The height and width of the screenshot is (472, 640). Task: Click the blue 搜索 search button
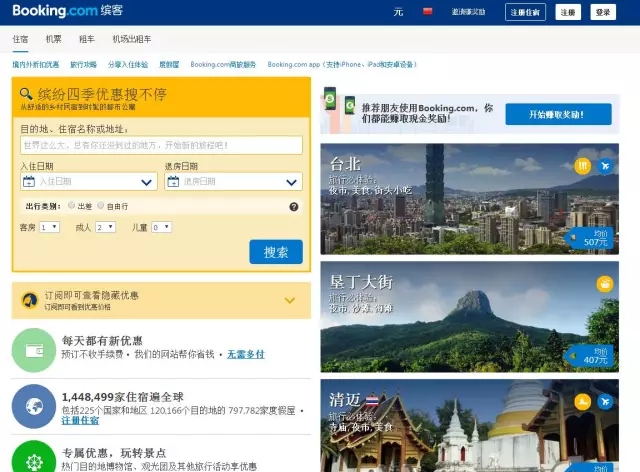[x=276, y=252]
